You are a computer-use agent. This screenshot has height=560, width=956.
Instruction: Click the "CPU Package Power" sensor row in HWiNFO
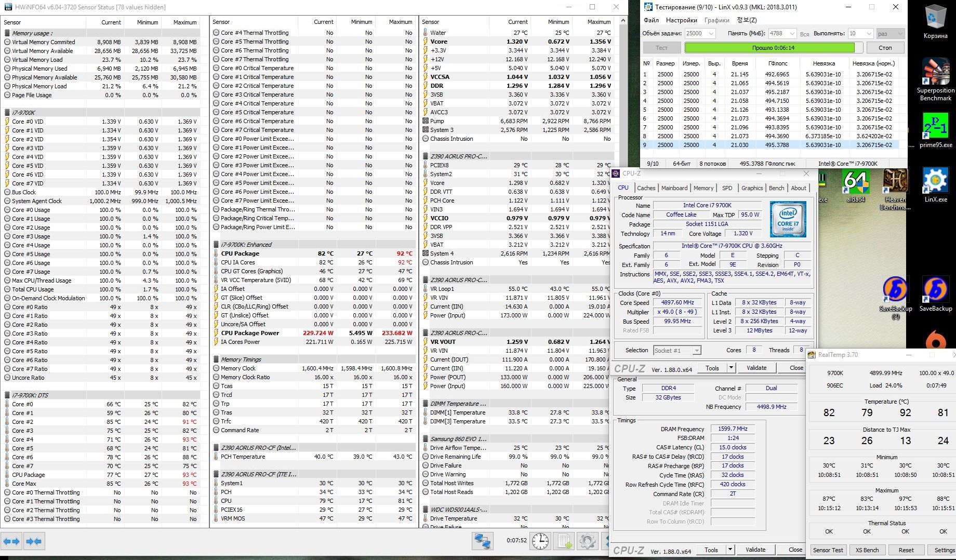313,333
